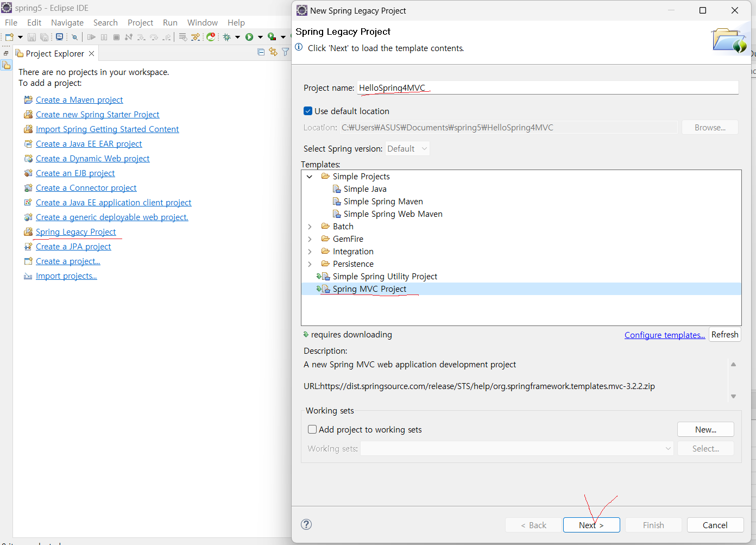Click the restore view icon beside Project Explorer

(6, 53)
